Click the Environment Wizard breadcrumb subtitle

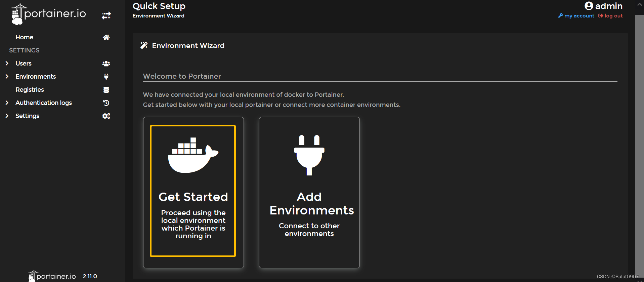point(158,16)
